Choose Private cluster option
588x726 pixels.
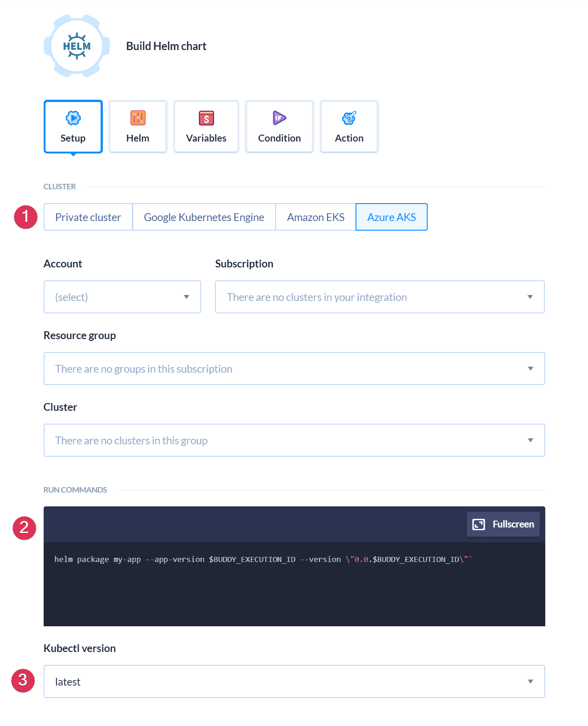click(x=88, y=217)
